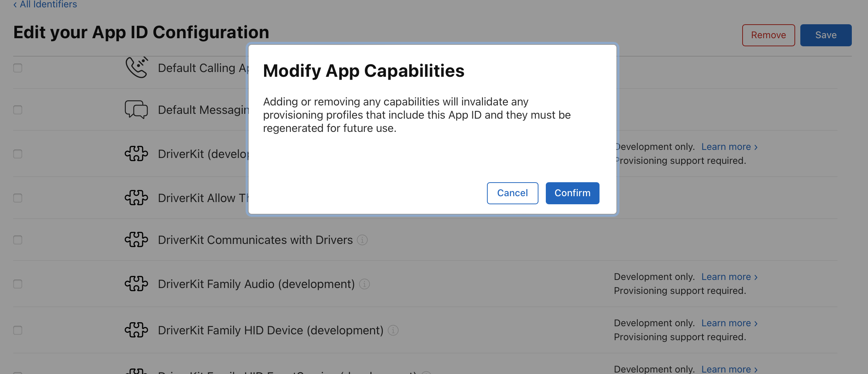Click the Modify App Capabilities heading
Image resolution: width=868 pixels, height=374 pixels.
tap(364, 71)
